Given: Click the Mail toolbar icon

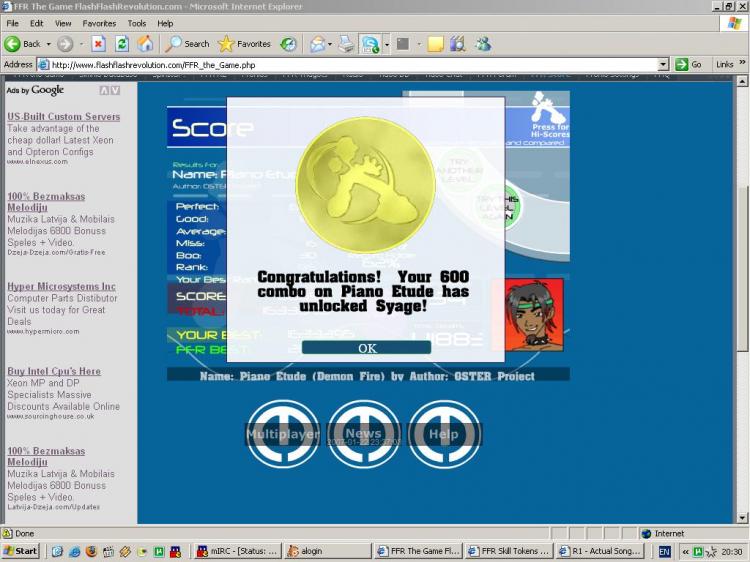Looking at the screenshot, I should [x=318, y=44].
